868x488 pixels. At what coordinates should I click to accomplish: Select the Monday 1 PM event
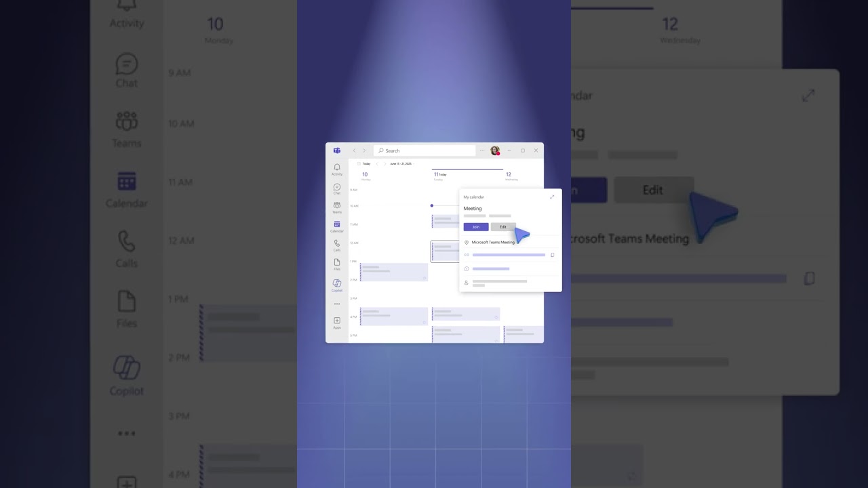click(x=394, y=272)
